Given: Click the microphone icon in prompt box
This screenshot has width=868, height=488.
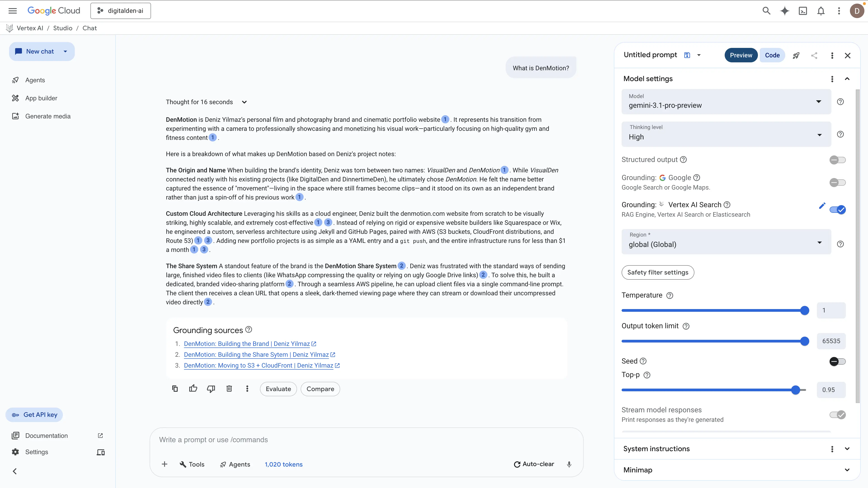Looking at the screenshot, I should tap(569, 464).
